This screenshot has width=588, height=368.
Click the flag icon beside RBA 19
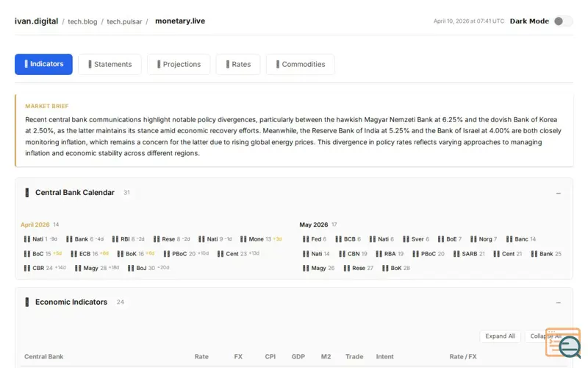tap(379, 254)
